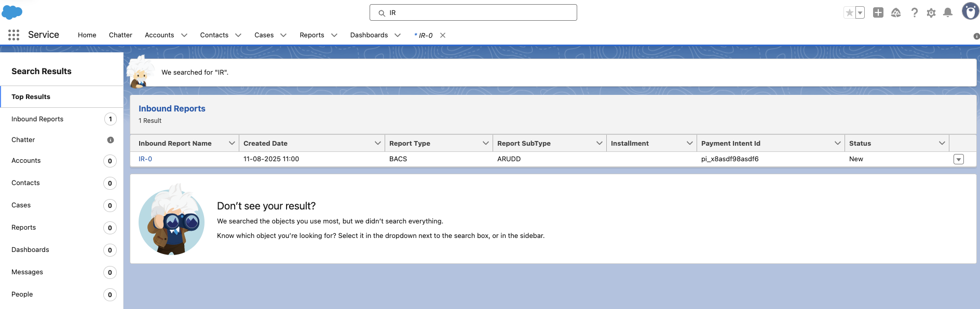Image resolution: width=980 pixels, height=309 pixels.
Task: Filter results by Inbound Reports
Action: click(62, 119)
